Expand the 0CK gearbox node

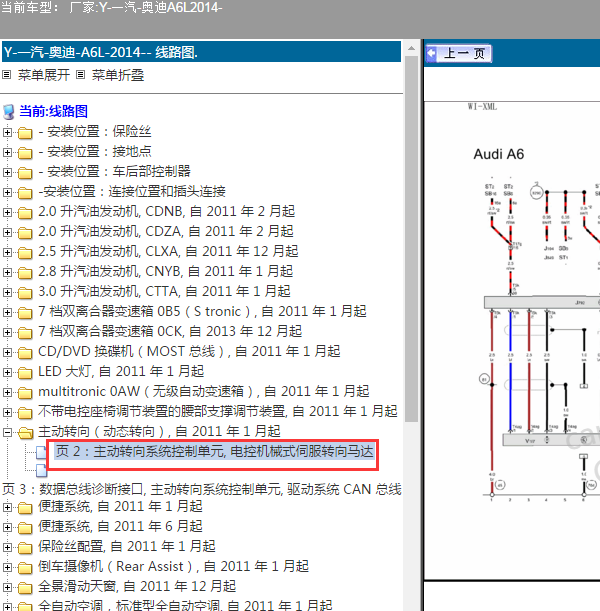[7, 332]
